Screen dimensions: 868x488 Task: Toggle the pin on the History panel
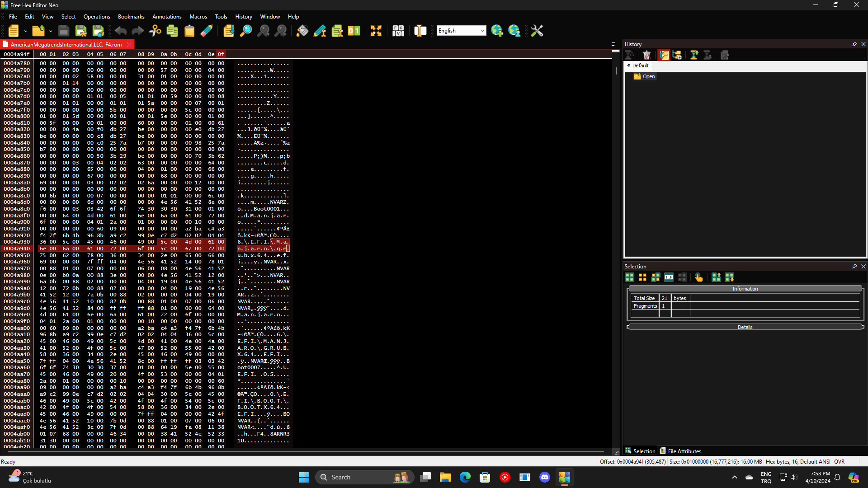[854, 44]
